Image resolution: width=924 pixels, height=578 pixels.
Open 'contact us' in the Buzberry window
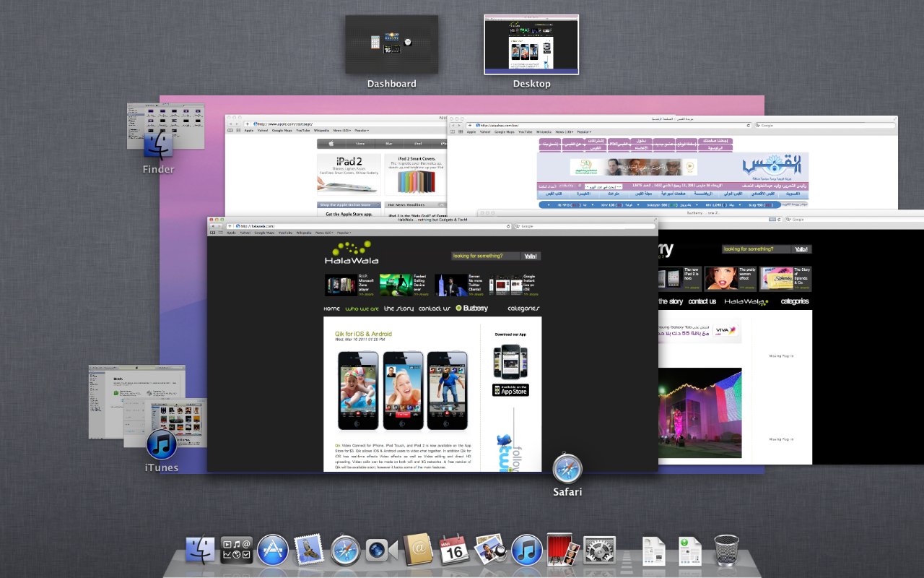click(702, 301)
